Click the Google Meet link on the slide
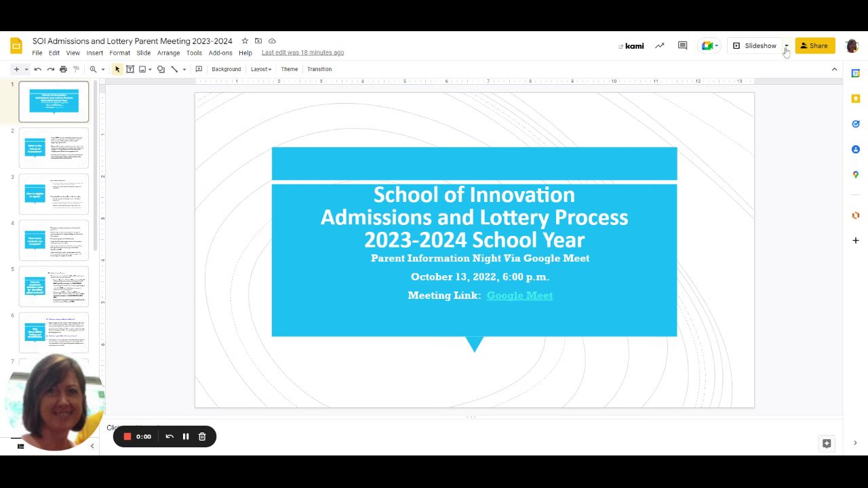Image resolution: width=868 pixels, height=488 pixels. [519, 296]
